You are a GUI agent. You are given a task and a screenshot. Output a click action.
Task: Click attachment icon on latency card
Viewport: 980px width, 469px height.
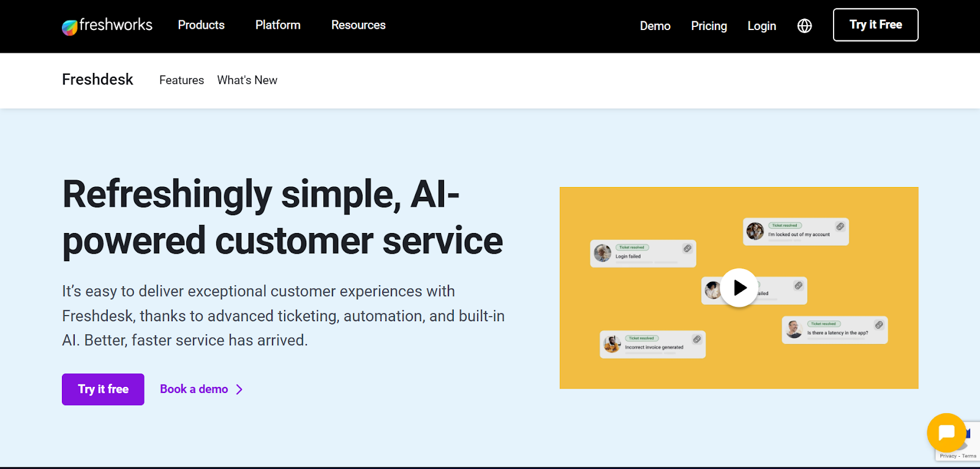879,325
